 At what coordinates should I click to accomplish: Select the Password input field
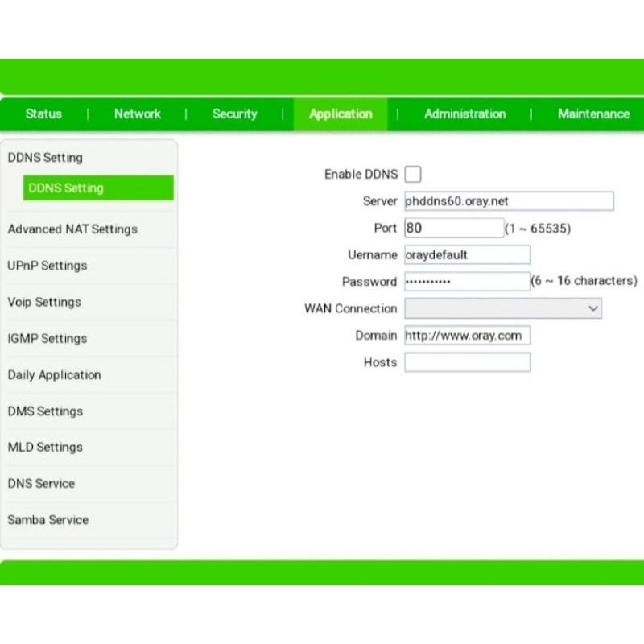pyautogui.click(x=466, y=282)
